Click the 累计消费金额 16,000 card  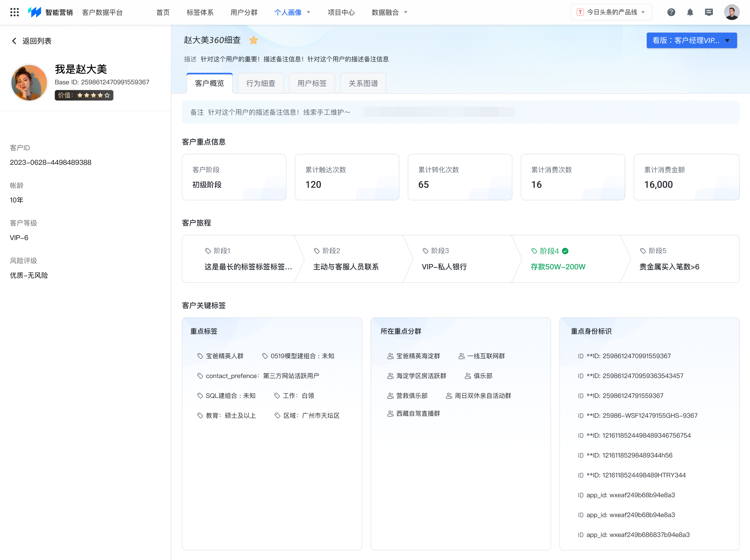click(x=686, y=177)
